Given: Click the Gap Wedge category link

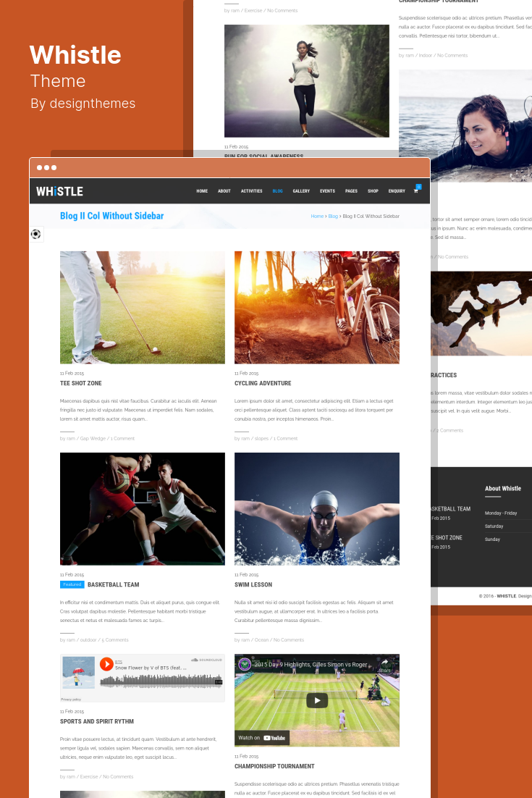Looking at the screenshot, I should point(93,439).
